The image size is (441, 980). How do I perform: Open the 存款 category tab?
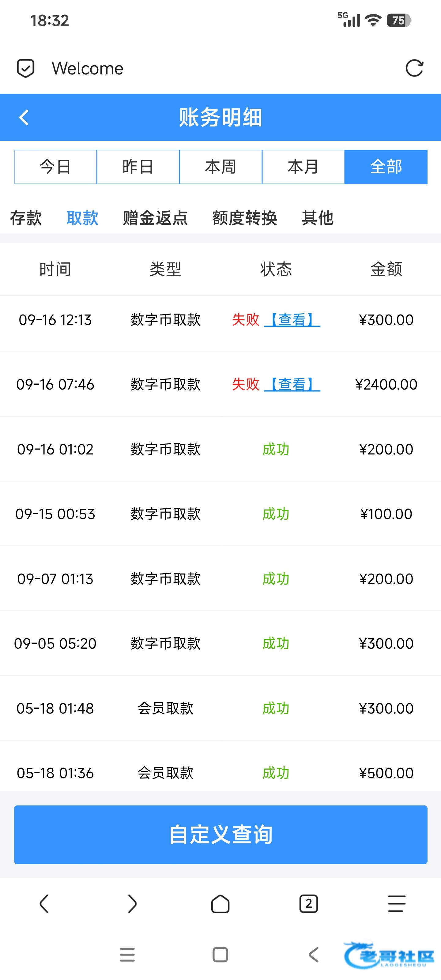coord(26,218)
